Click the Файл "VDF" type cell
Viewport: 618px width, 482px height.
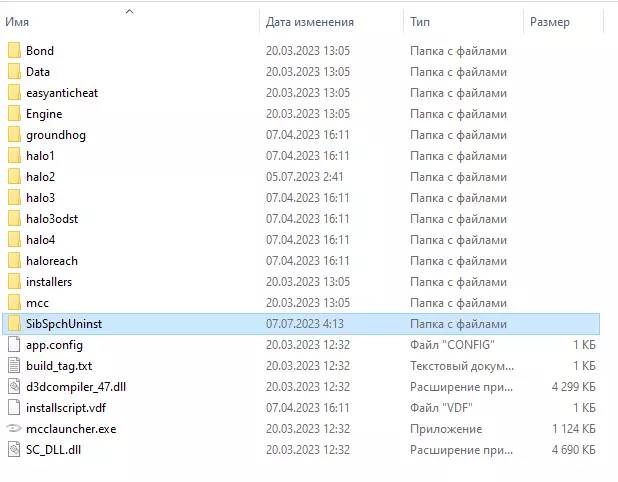tap(441, 408)
